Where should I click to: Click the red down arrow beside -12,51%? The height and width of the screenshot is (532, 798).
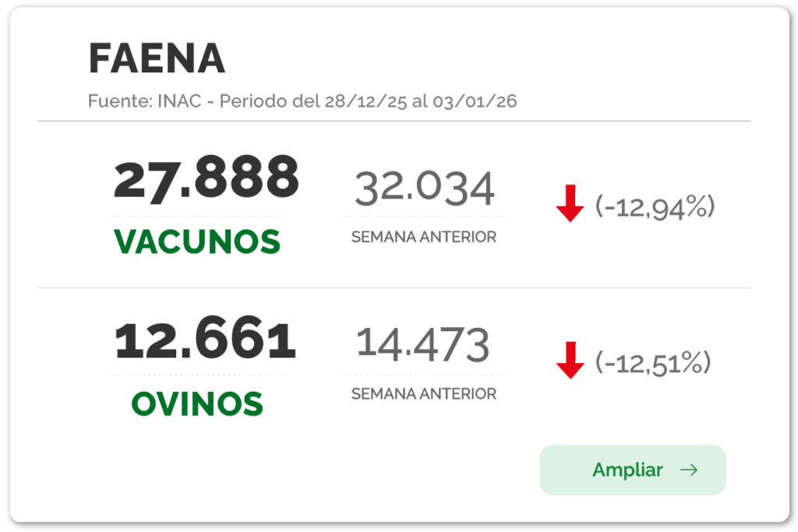570,361
